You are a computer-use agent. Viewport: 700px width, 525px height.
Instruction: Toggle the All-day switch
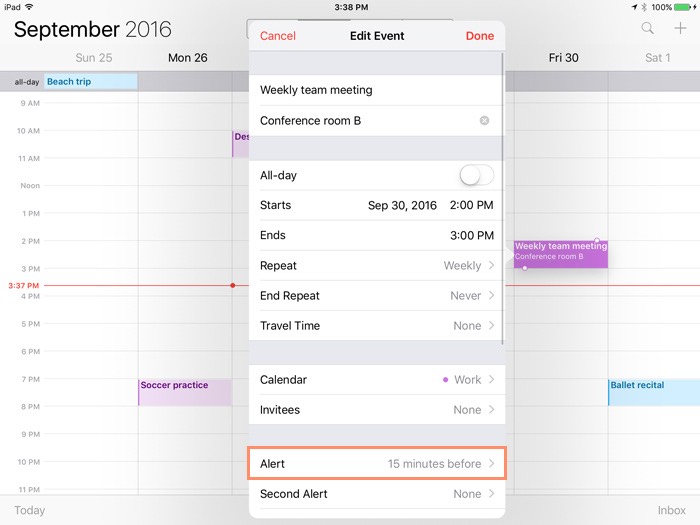tap(476, 176)
